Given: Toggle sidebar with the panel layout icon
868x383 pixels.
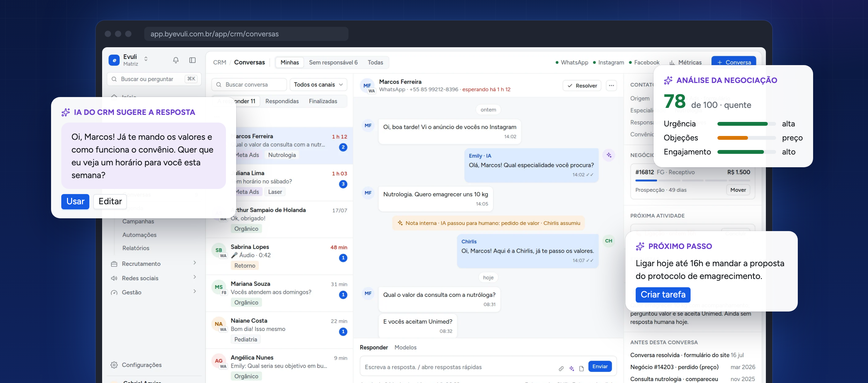Looking at the screenshot, I should tap(192, 60).
